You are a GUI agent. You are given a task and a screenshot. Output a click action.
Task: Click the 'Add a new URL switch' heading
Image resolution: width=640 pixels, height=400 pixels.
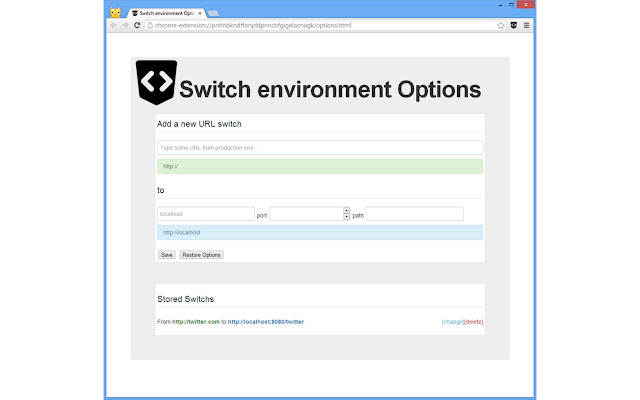point(199,124)
